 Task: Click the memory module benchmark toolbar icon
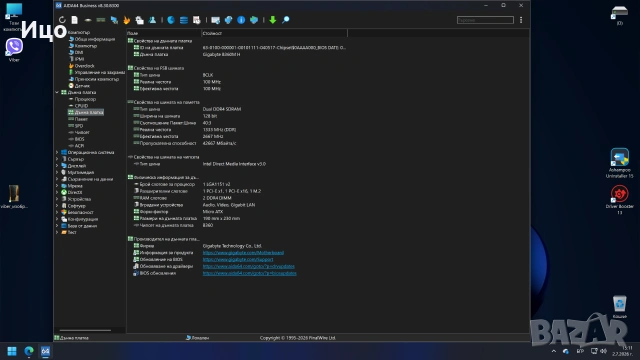101,20
